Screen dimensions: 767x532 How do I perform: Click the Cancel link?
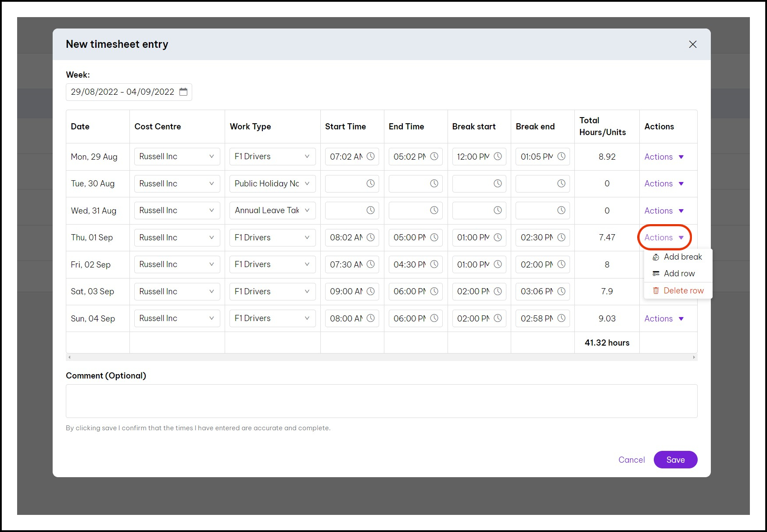coord(631,460)
